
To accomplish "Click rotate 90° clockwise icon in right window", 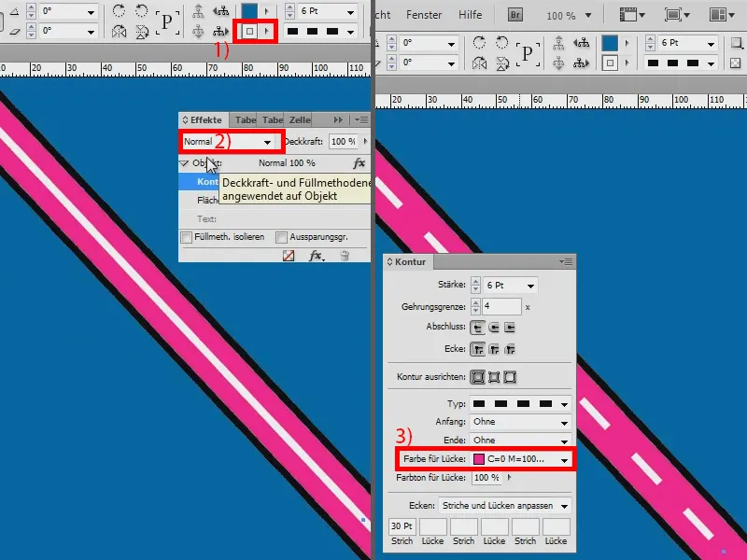I will pyautogui.click(x=479, y=42).
